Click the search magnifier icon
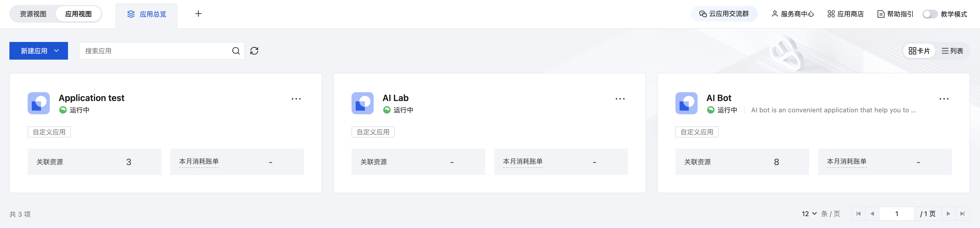Viewport: 980px width, 228px height. tap(236, 51)
